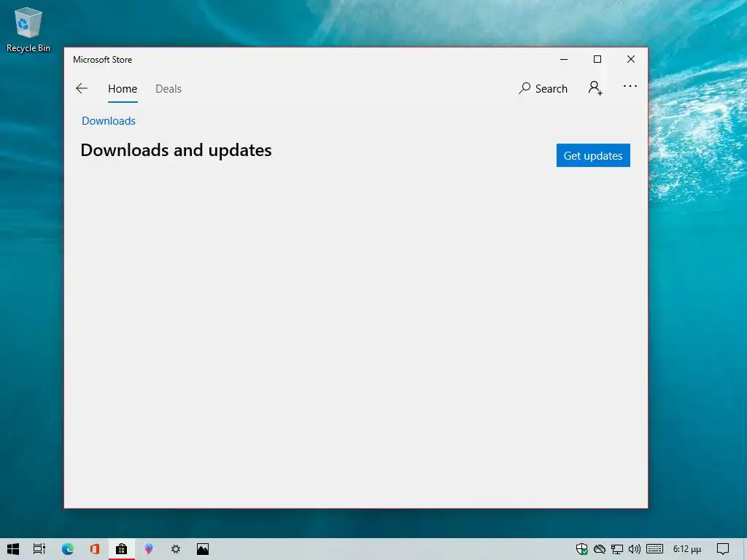Open the colorful balloon app on taskbar
The image size is (747, 560).
149,549
